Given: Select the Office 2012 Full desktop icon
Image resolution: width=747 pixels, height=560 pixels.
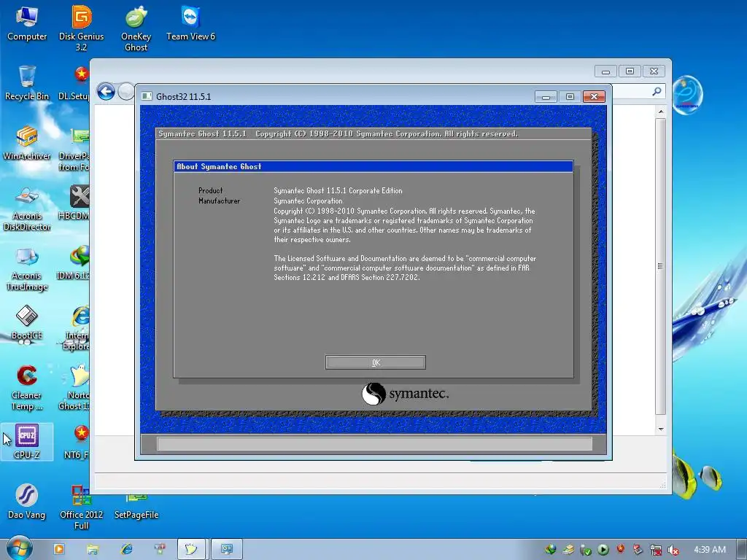Looking at the screenshot, I should tap(82, 507).
